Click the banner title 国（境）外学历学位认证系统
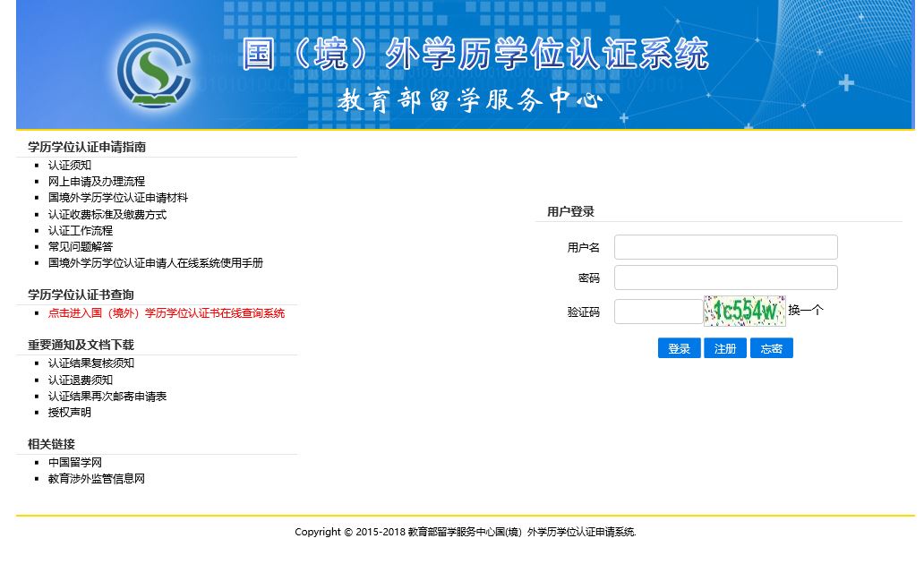Screen dimensions: 924x564 (x=475, y=54)
